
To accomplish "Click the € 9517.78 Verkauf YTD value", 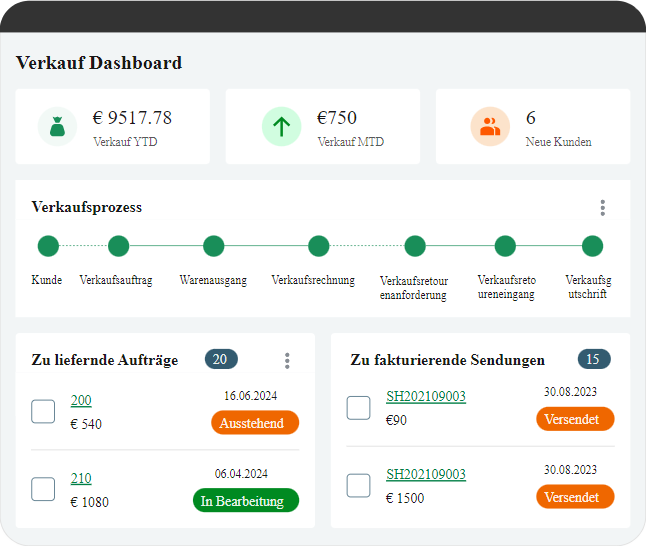I will 132,118.
